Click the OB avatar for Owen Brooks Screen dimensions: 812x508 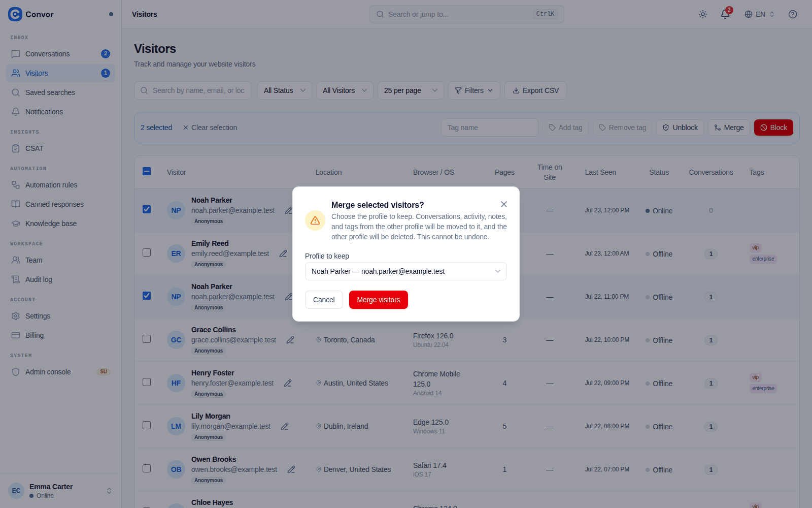tap(176, 469)
